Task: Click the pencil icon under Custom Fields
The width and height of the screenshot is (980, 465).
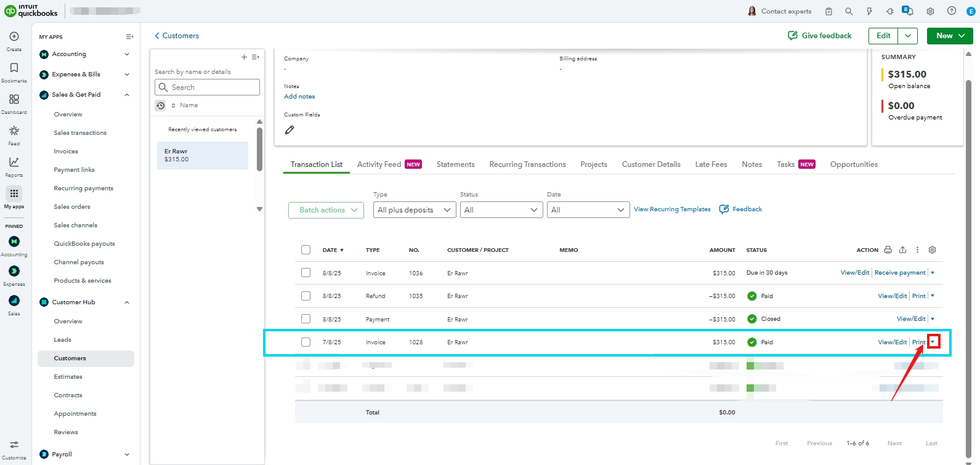Action: (290, 130)
